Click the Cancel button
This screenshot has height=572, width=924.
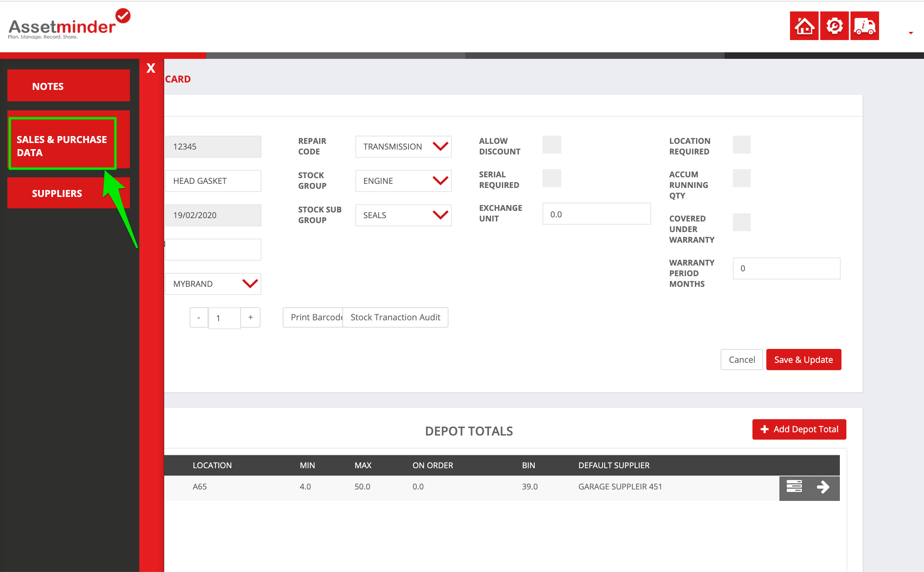(x=741, y=360)
